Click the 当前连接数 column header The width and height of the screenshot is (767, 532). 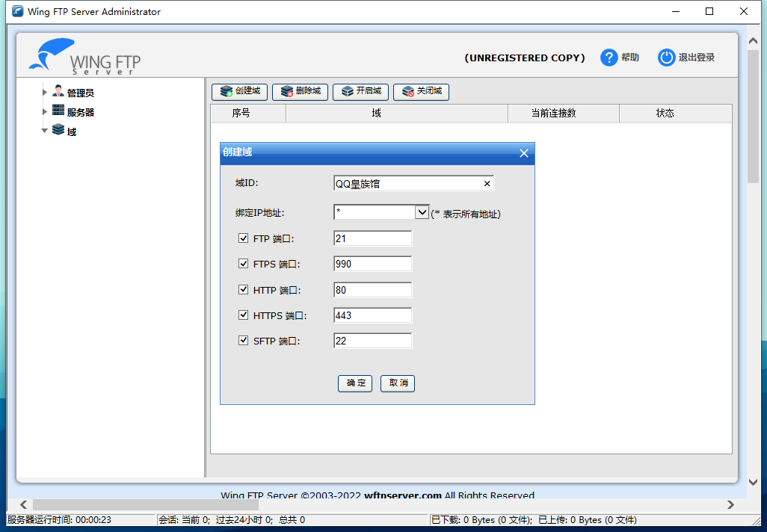click(x=564, y=114)
